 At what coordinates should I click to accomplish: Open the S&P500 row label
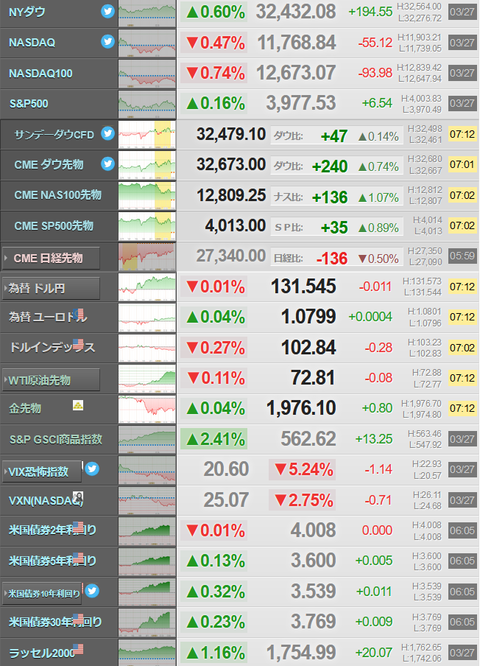click(x=28, y=104)
